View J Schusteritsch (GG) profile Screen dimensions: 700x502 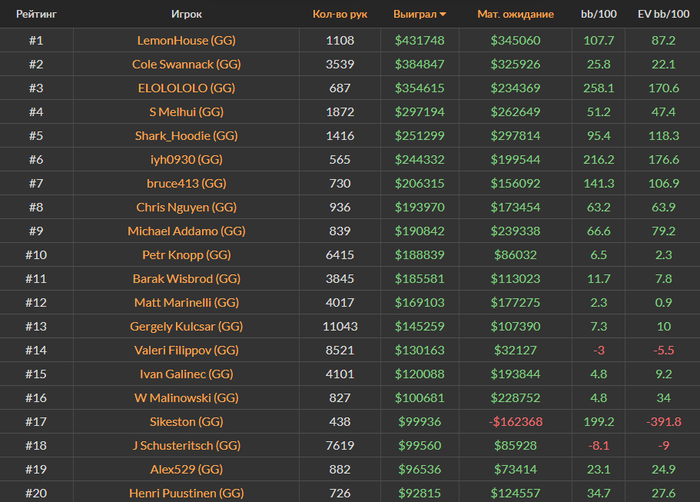tap(186, 446)
